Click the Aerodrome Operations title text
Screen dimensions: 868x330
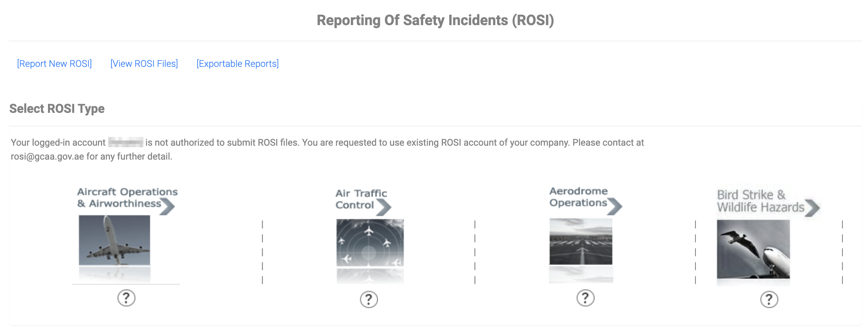578,197
